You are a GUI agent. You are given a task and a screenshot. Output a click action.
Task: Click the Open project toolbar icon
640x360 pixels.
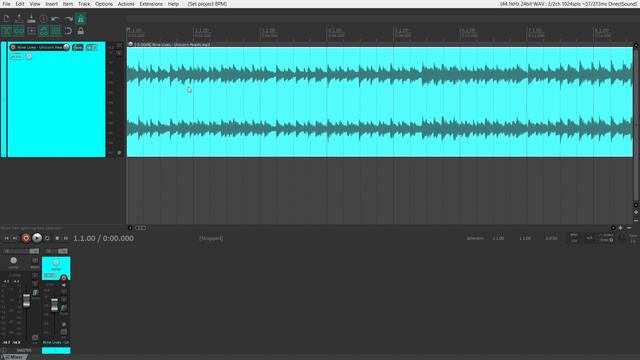pos(19,19)
